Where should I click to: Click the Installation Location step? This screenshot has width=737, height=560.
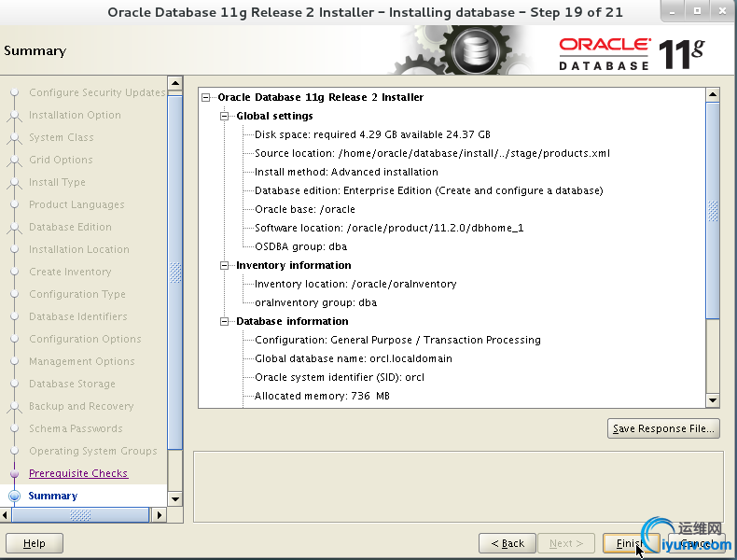click(79, 250)
